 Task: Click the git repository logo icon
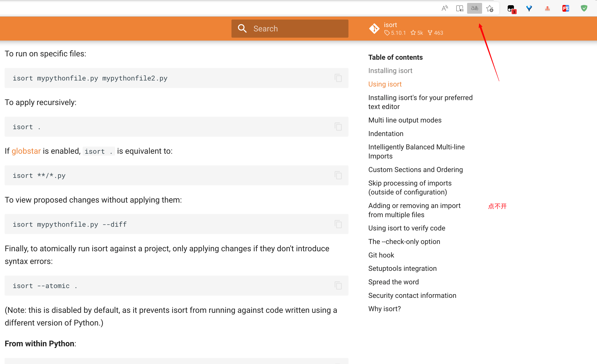pos(374,28)
